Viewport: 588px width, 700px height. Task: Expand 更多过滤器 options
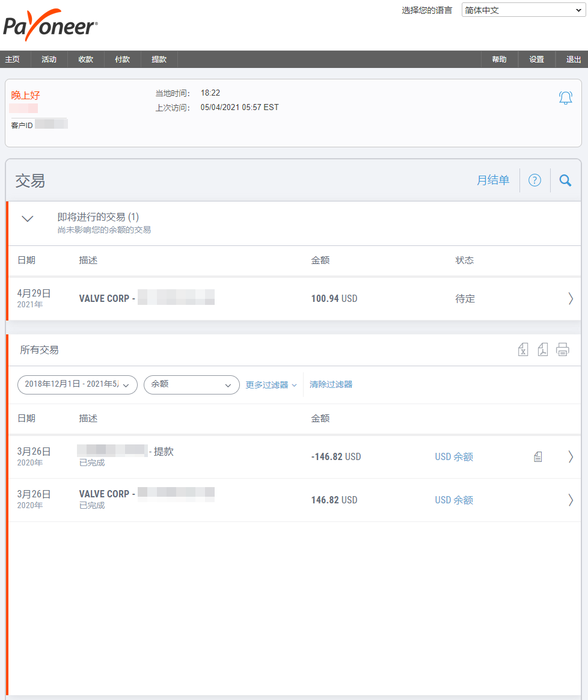point(271,385)
